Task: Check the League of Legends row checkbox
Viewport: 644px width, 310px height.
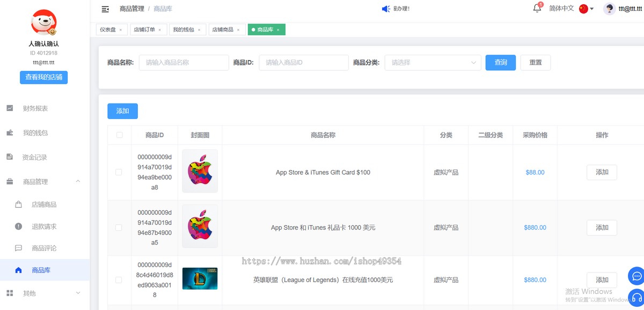Action: tap(119, 280)
